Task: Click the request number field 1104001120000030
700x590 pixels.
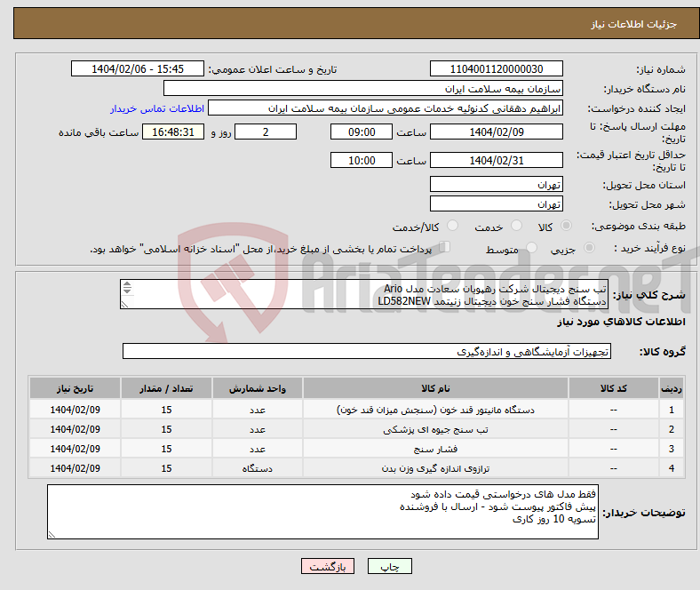Action: [x=496, y=68]
